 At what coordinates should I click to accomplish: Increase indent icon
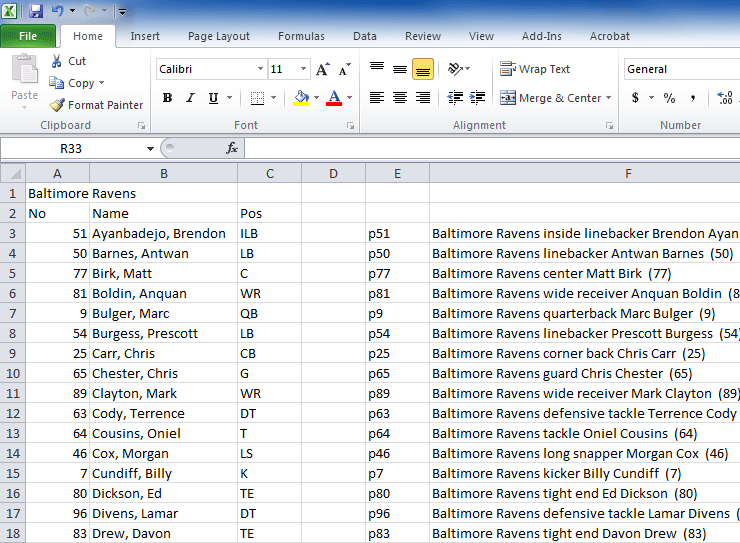(x=478, y=98)
